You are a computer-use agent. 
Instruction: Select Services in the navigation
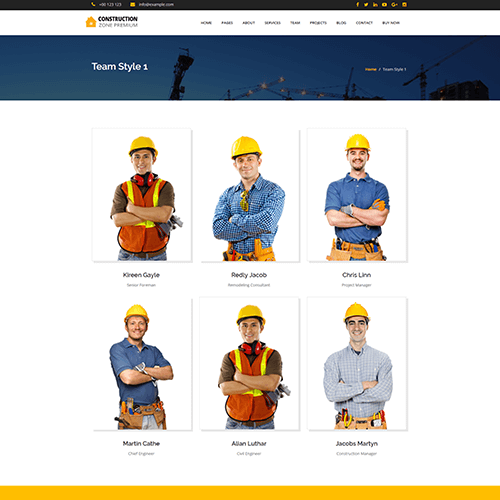(273, 23)
